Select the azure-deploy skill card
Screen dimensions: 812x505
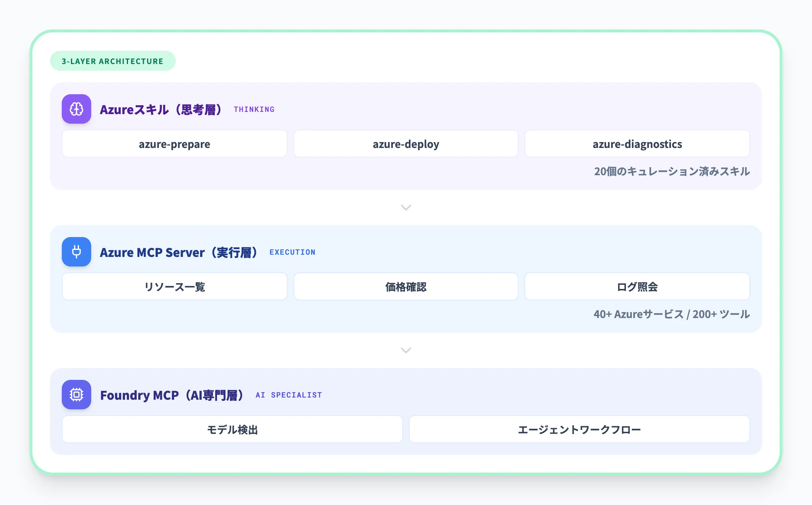406,144
